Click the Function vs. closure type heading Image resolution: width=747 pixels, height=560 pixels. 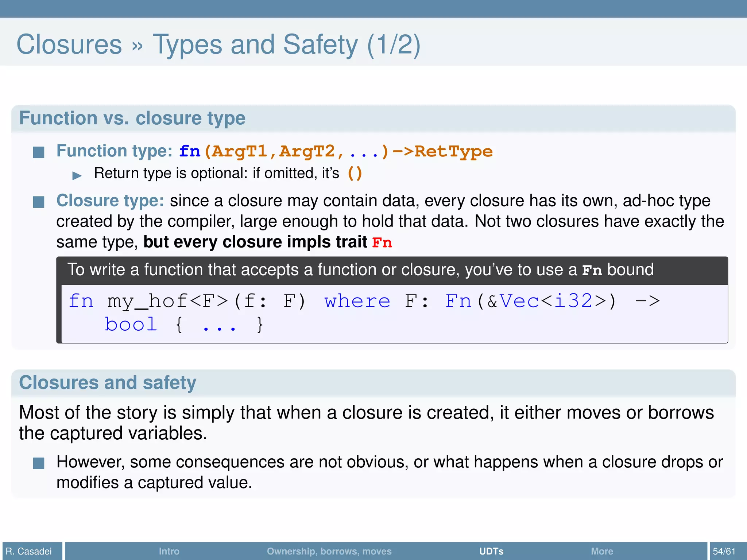pos(132,118)
